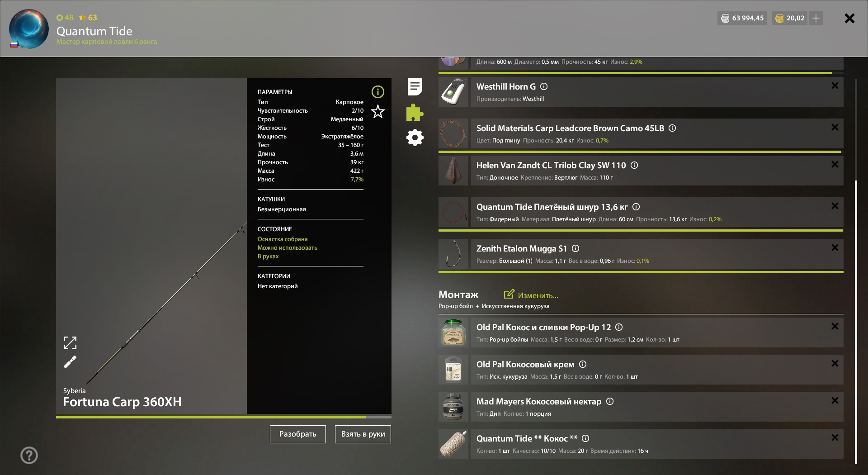Show info for Zenith Etalon Mugga S1

coord(576,248)
